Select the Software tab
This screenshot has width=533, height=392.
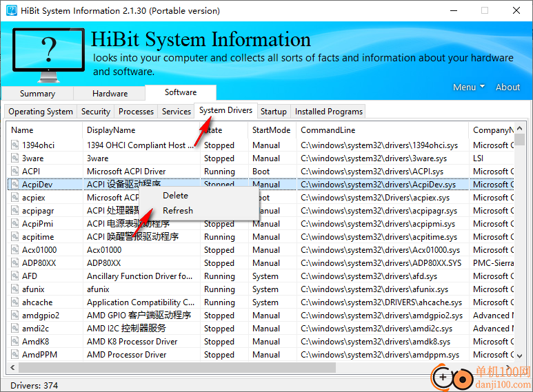[x=181, y=92]
